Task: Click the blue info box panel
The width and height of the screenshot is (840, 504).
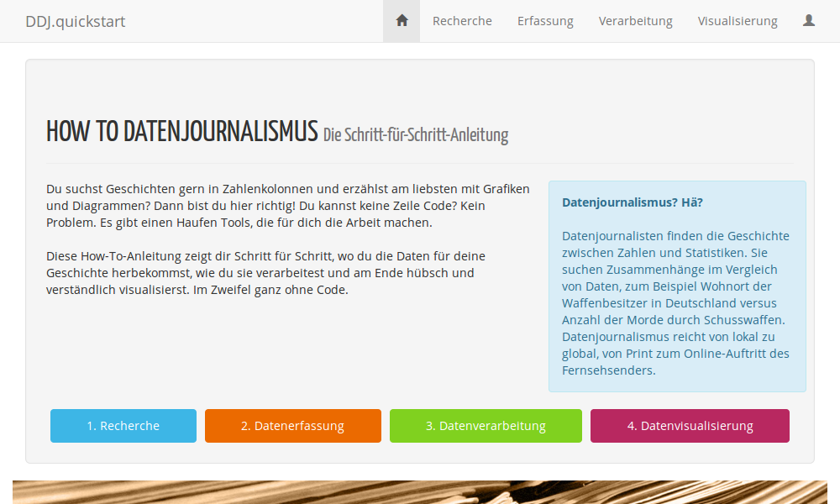Action: [676, 286]
